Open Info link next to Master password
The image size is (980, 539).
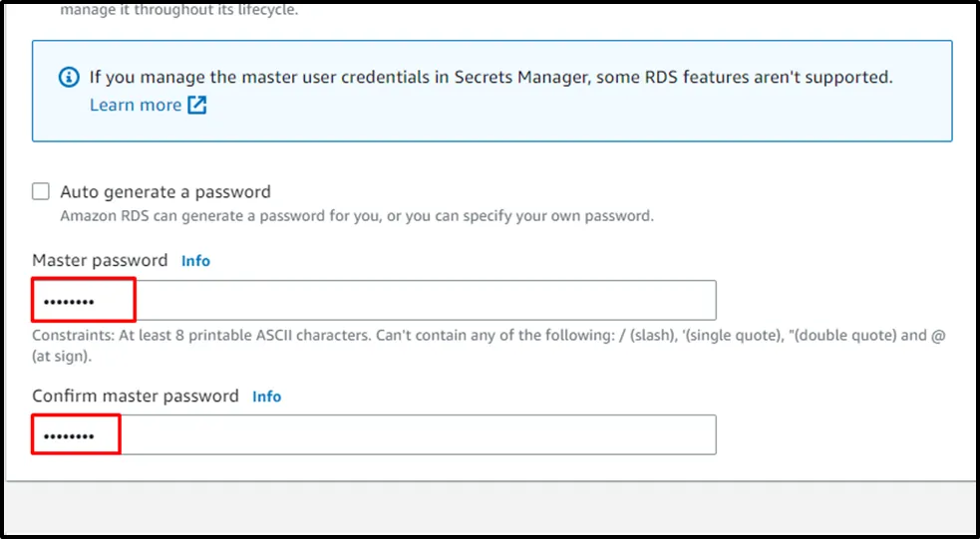tap(195, 261)
